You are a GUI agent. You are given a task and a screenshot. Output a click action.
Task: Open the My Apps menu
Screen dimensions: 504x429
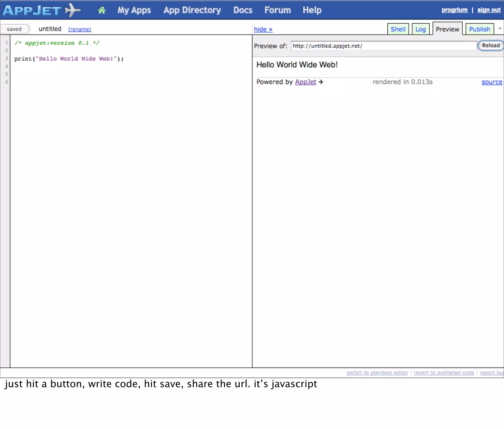point(134,10)
